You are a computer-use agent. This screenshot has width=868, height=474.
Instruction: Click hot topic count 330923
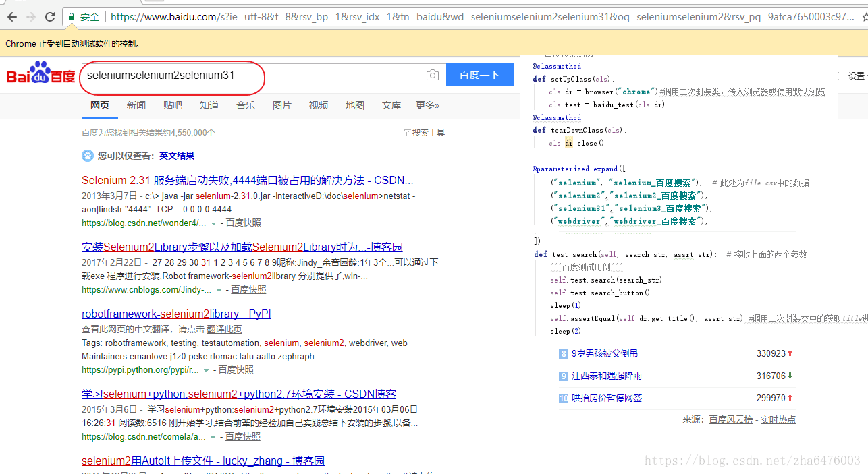[771, 353]
